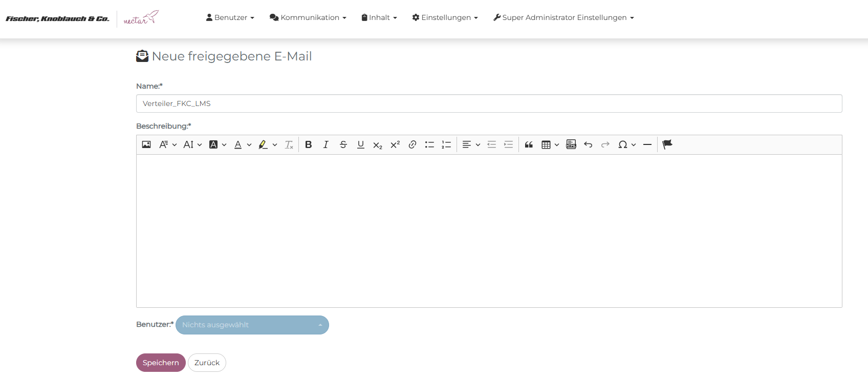Insert a bulleted list

(x=429, y=145)
